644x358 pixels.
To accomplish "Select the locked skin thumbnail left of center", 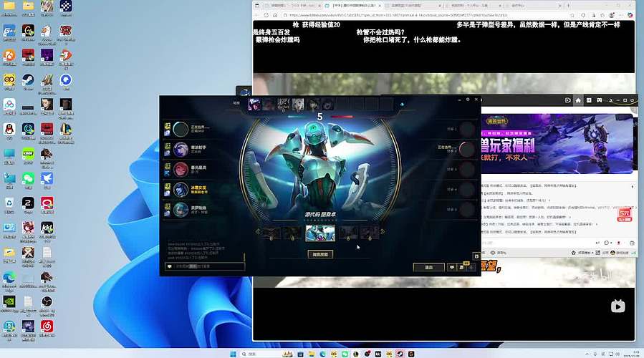I will pos(293,233).
